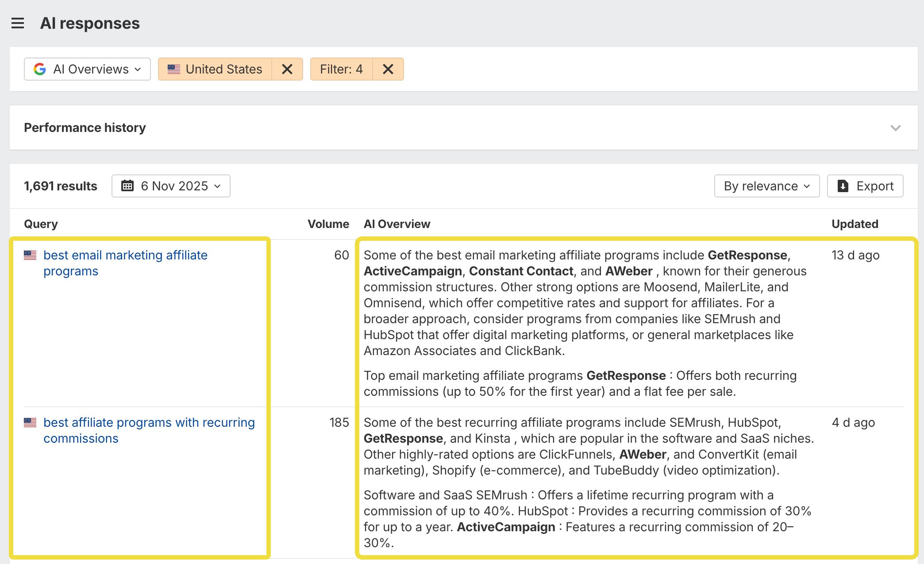This screenshot has width=924, height=564.
Task: Click US flag icon in United States chip
Action: 174,69
